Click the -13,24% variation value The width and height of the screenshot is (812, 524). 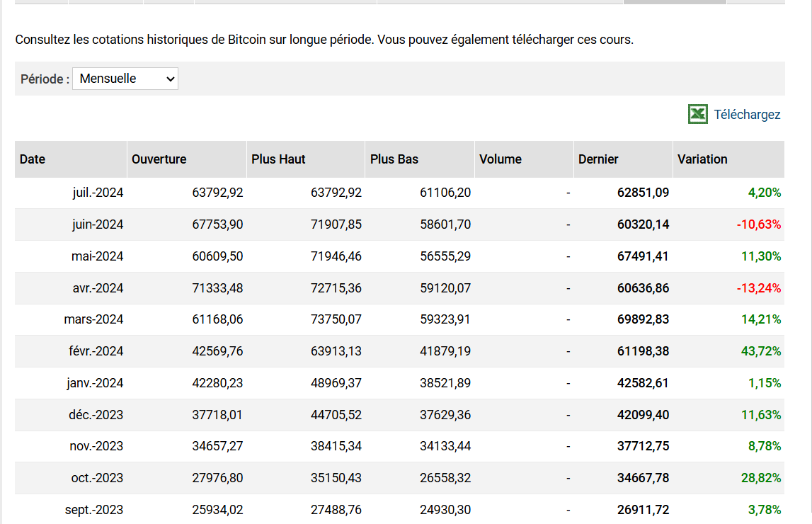click(759, 288)
